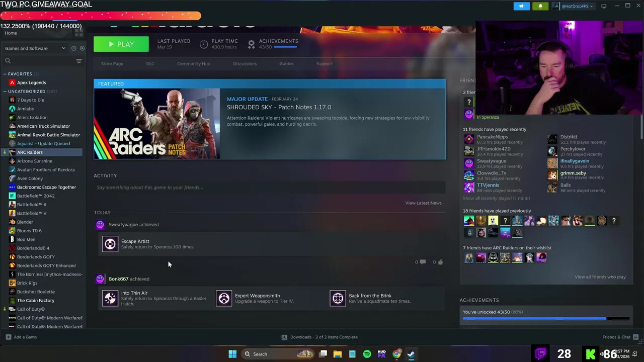Open the Friends & Chat button

[x=620, y=337]
